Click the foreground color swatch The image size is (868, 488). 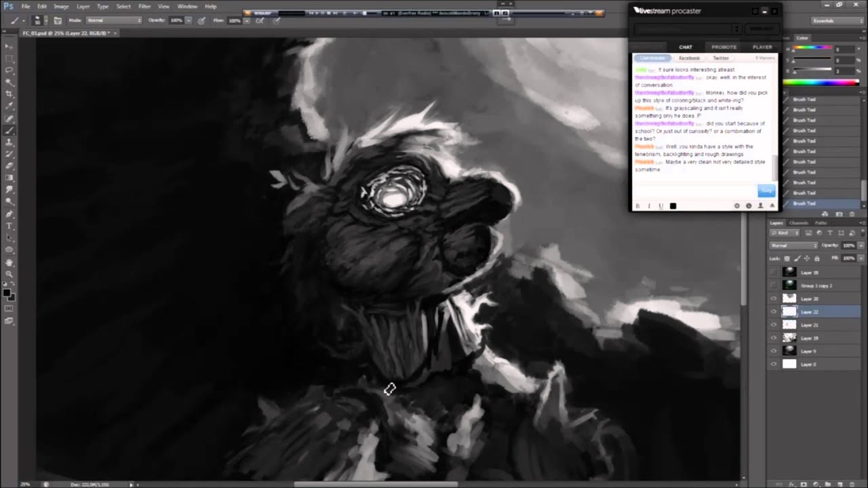click(x=6, y=293)
